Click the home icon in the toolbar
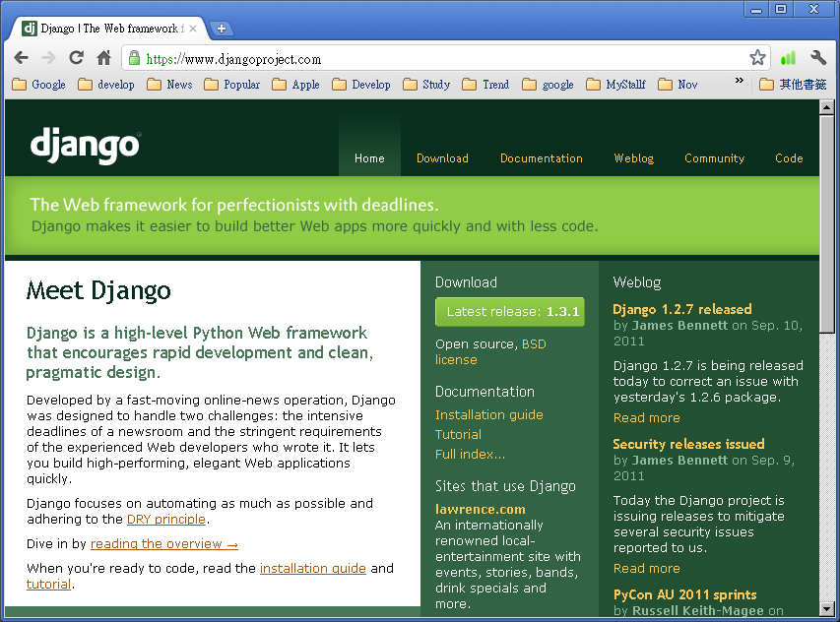 pos(104,57)
